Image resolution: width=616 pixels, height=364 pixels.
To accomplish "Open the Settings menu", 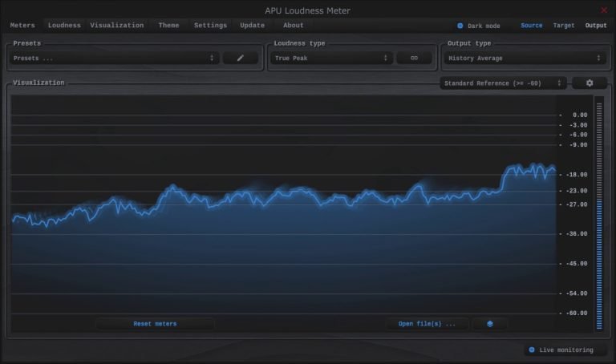I will [x=210, y=25].
